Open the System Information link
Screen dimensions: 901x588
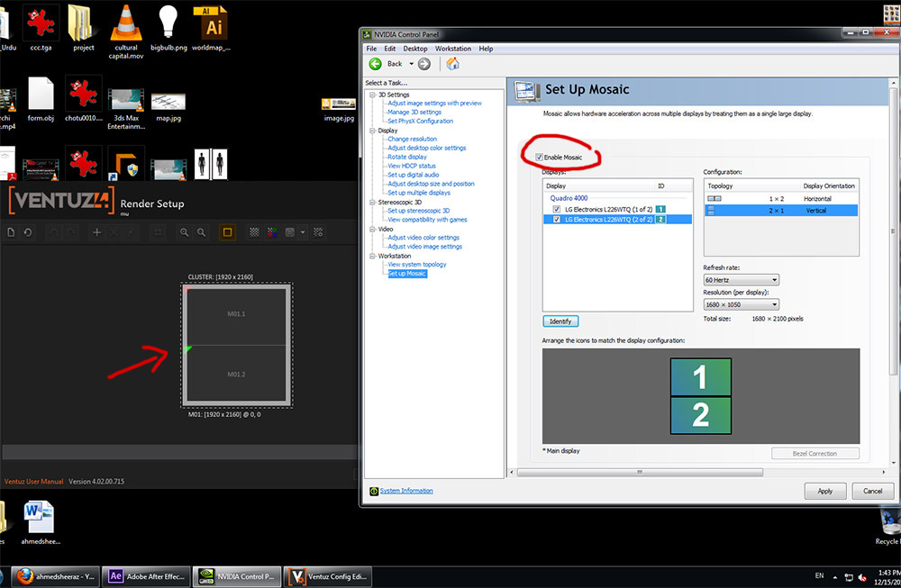point(405,491)
